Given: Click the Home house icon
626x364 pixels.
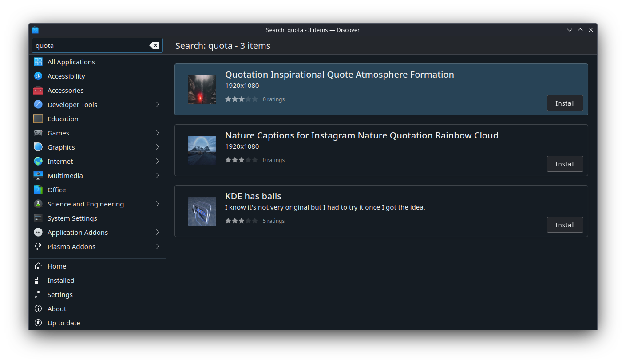Looking at the screenshot, I should (38, 266).
